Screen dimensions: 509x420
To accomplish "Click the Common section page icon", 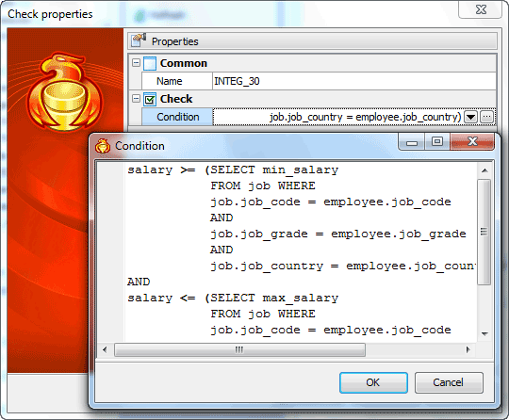I will click(150, 63).
